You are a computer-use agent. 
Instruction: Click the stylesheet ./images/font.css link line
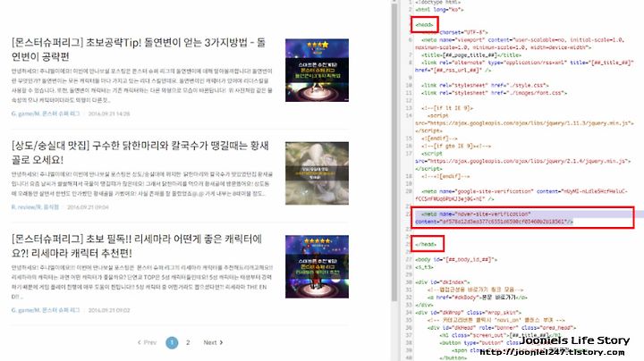pyautogui.click(x=494, y=93)
